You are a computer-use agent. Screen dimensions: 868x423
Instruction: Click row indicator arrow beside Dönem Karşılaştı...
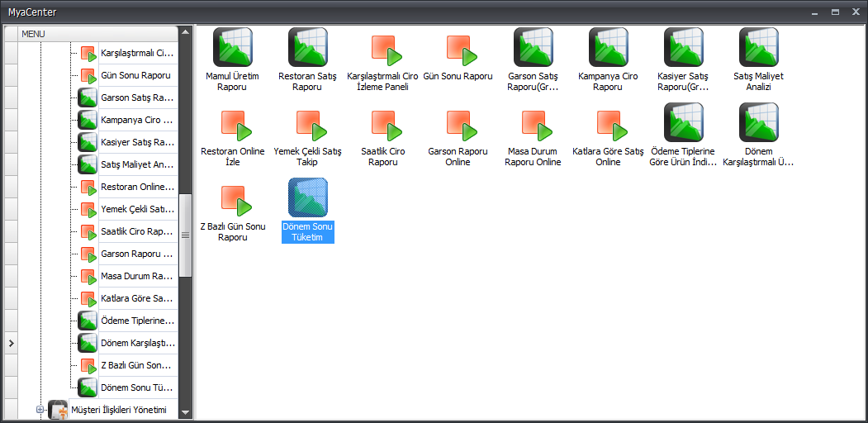pos(11,343)
